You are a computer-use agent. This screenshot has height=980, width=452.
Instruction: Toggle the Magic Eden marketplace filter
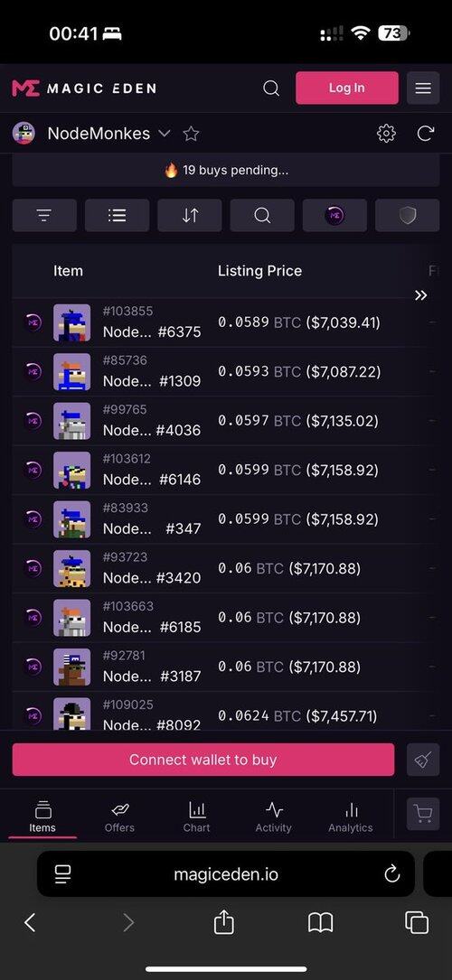(x=334, y=216)
